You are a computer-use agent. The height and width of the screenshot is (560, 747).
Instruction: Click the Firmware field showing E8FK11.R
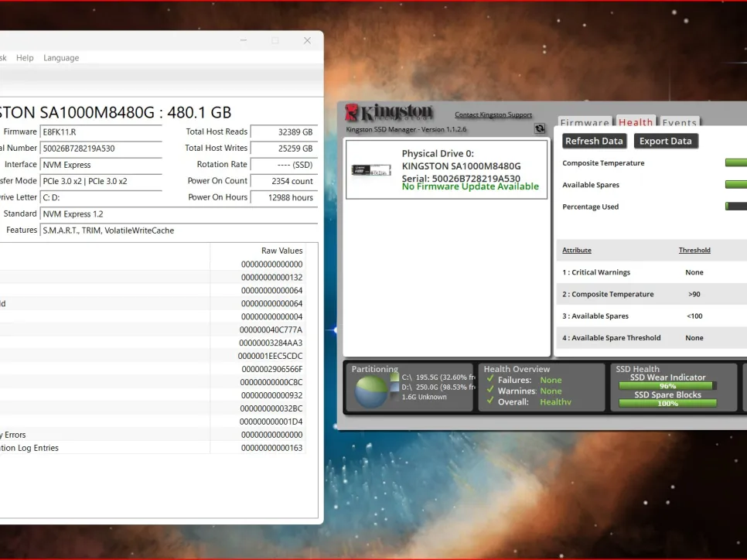pyautogui.click(x=101, y=132)
